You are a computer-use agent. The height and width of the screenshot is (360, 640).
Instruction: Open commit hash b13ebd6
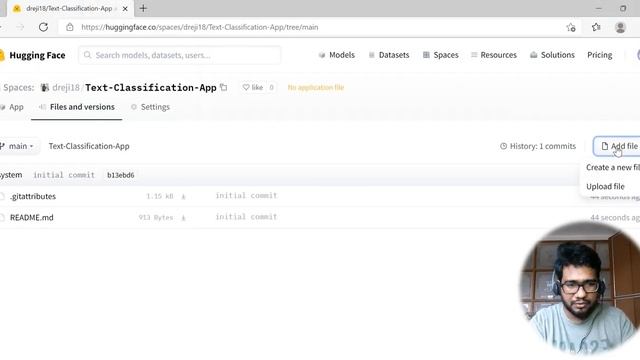[120, 175]
